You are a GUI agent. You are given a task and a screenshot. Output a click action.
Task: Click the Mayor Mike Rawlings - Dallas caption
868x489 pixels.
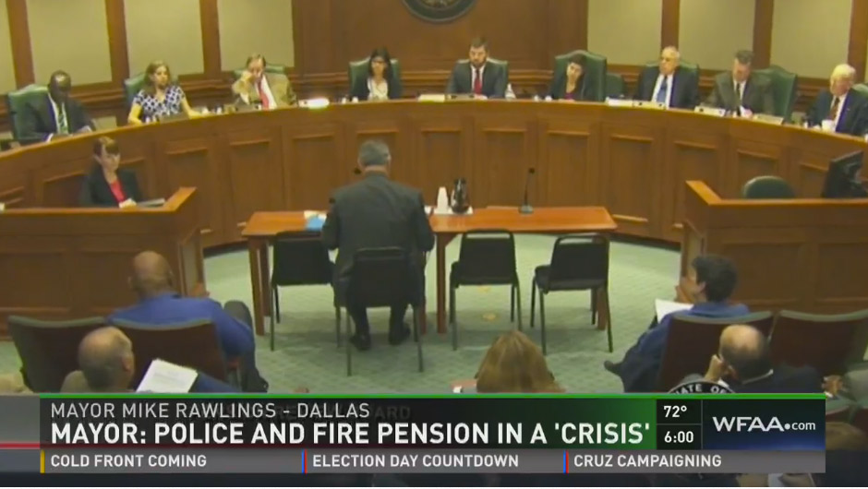[210, 411]
